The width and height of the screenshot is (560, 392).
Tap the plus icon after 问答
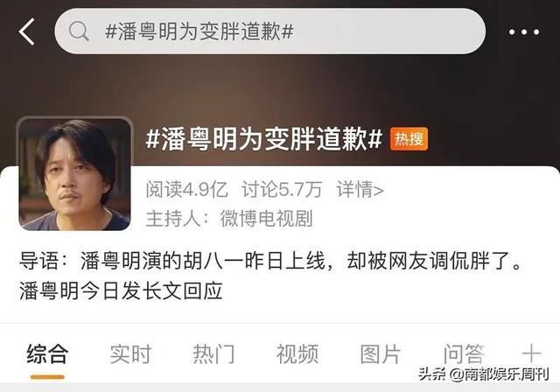531,353
